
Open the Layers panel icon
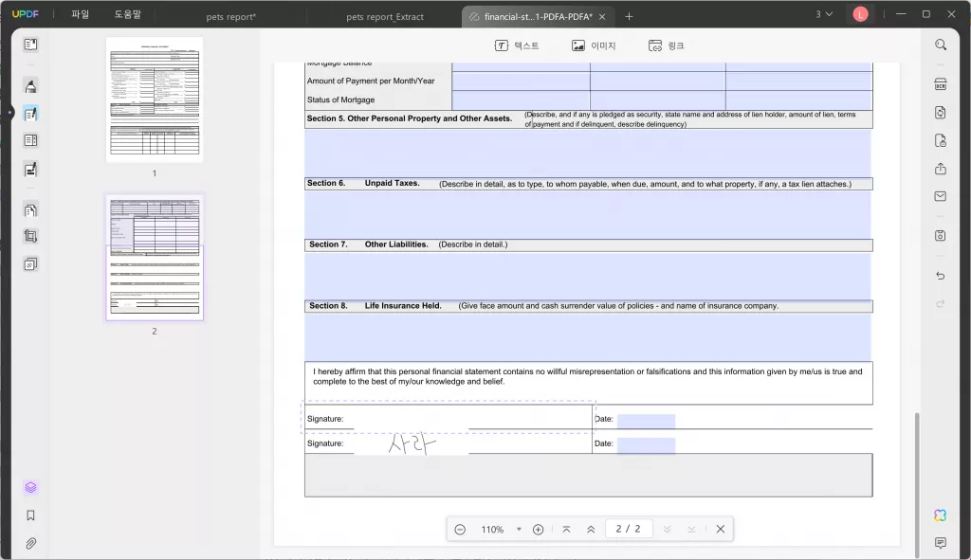click(x=30, y=488)
